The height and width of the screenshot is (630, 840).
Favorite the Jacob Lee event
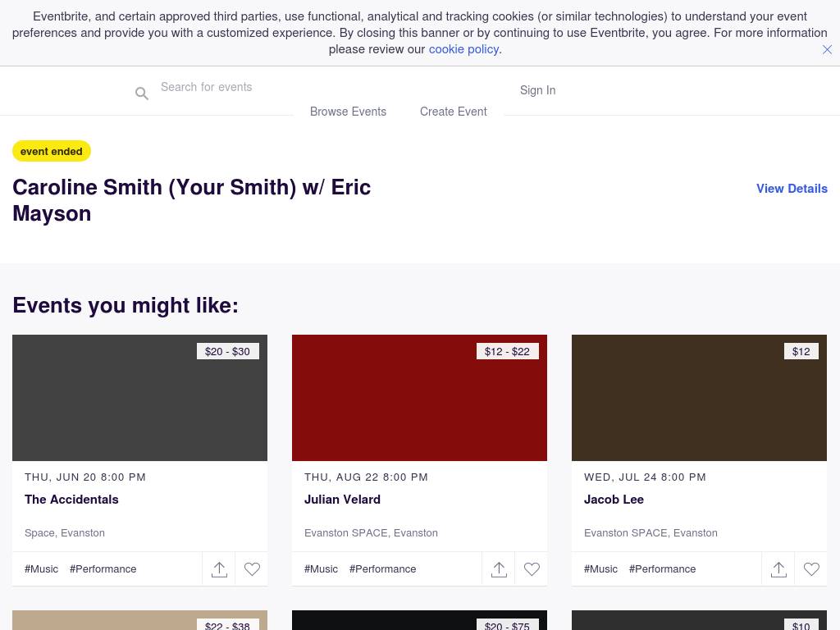pos(811,569)
